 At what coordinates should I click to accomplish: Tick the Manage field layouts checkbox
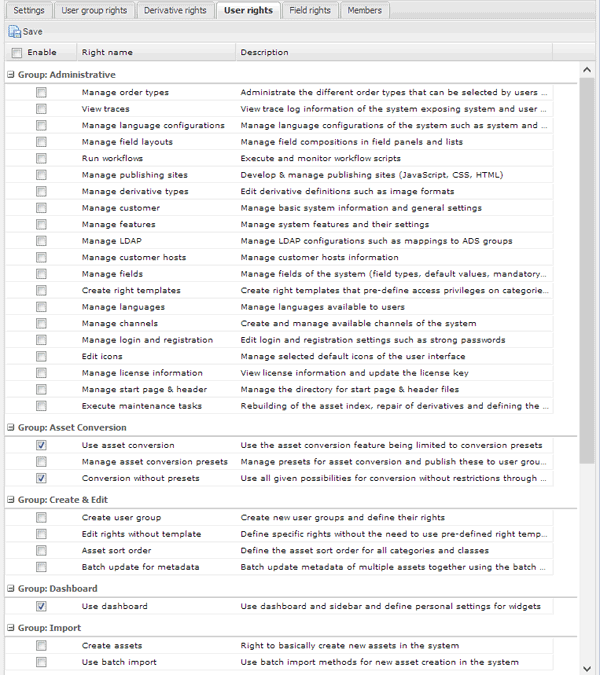[41, 142]
